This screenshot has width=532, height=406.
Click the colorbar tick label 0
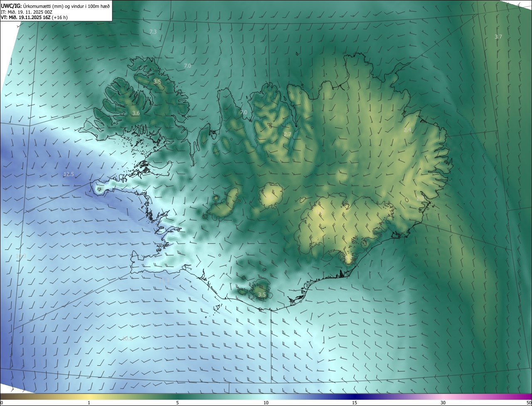pyautogui.click(x=2, y=403)
